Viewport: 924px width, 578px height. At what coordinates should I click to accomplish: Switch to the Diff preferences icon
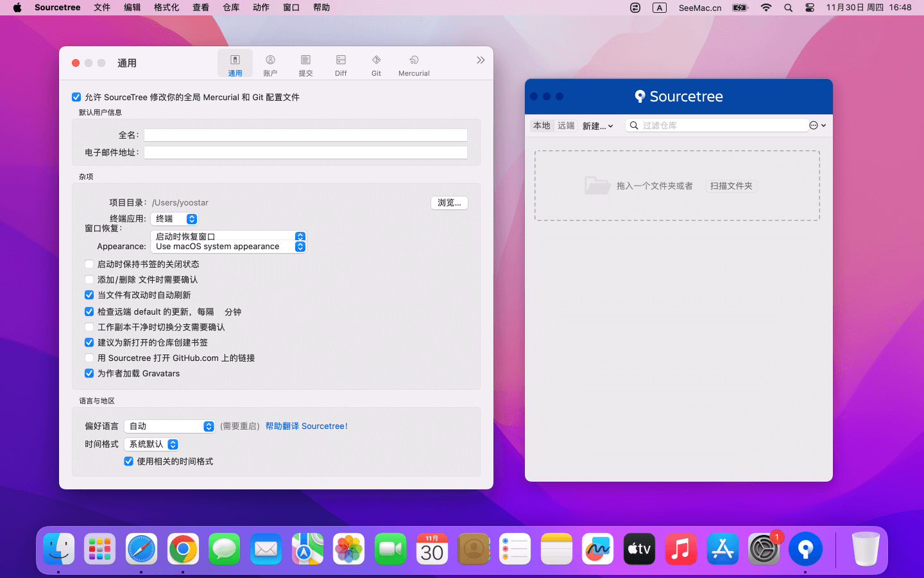click(341, 65)
